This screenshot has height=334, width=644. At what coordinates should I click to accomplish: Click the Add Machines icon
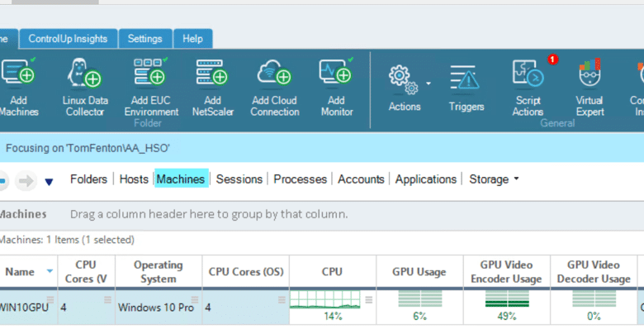click(18, 72)
